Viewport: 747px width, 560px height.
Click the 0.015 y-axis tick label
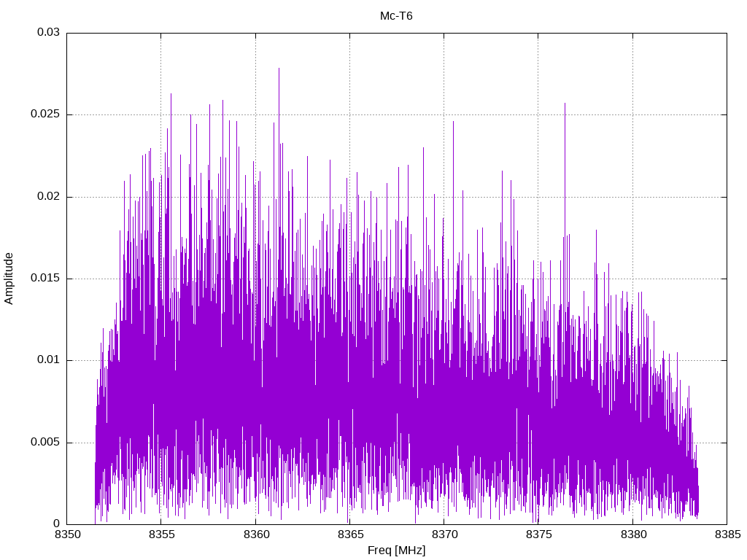(x=45, y=278)
